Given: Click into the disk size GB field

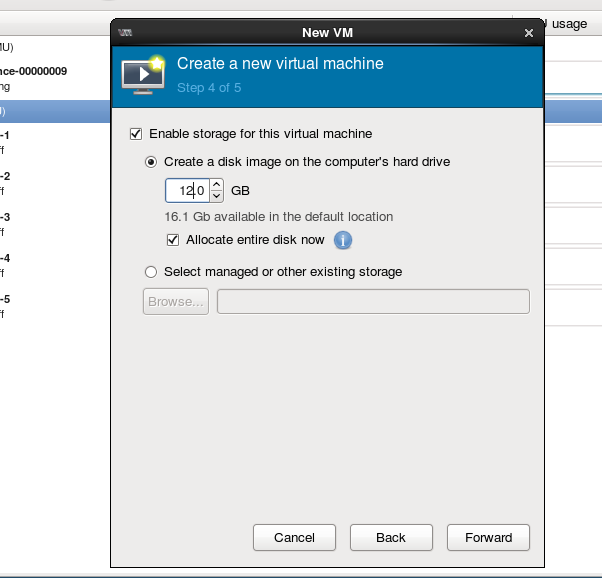Looking at the screenshot, I should pos(187,190).
